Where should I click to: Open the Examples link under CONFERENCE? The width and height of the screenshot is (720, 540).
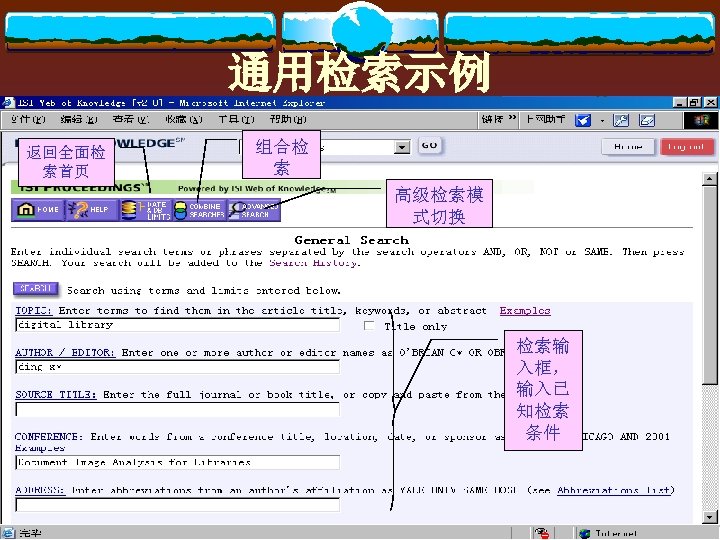coord(39,448)
